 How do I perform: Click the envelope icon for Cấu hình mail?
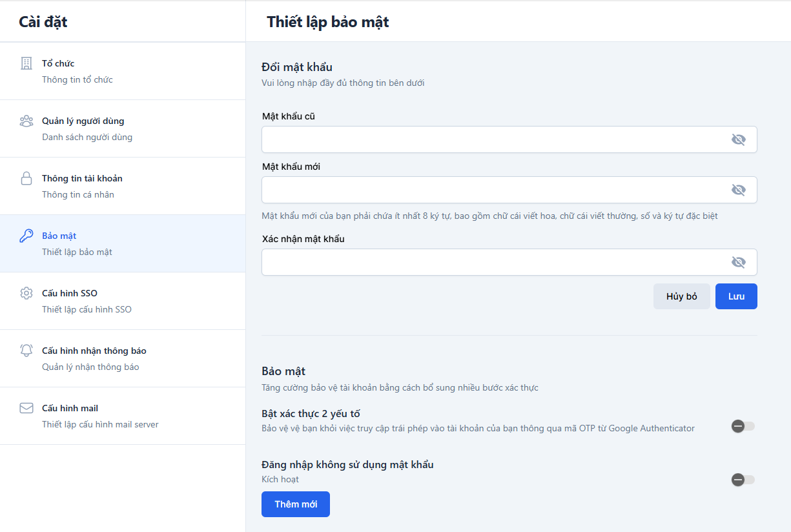point(26,408)
